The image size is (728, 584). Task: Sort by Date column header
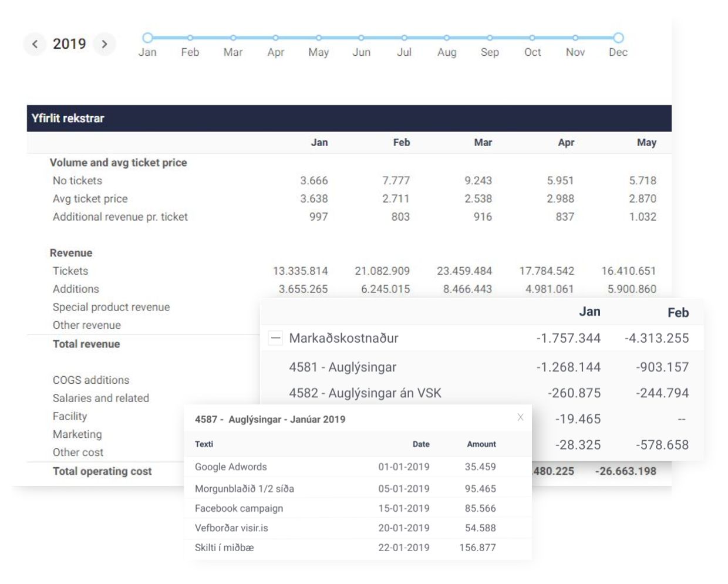pos(420,444)
